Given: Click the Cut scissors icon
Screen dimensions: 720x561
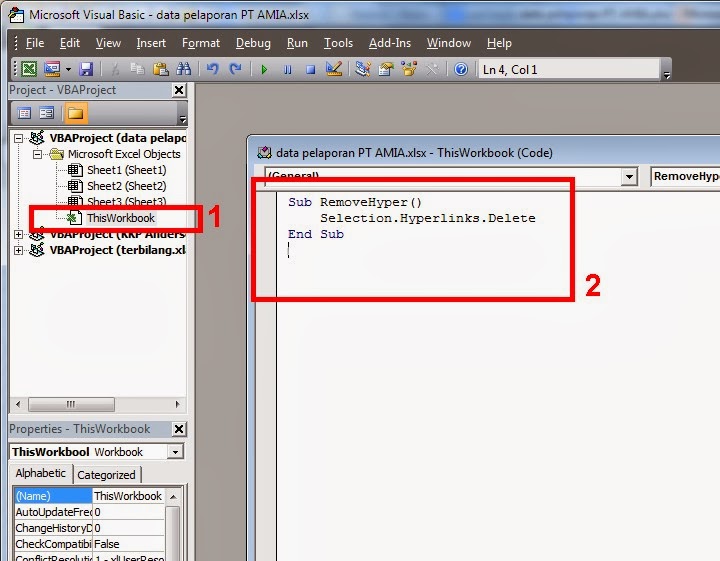Looking at the screenshot, I should [x=115, y=69].
